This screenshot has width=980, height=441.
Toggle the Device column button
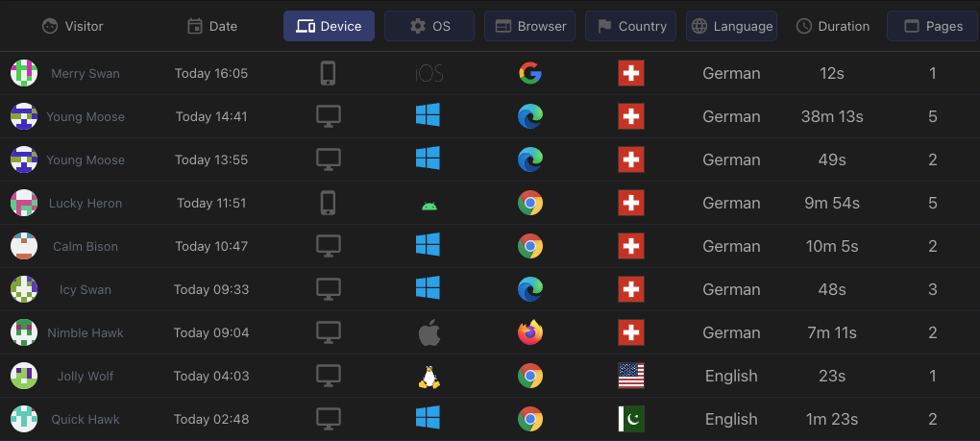(x=329, y=26)
